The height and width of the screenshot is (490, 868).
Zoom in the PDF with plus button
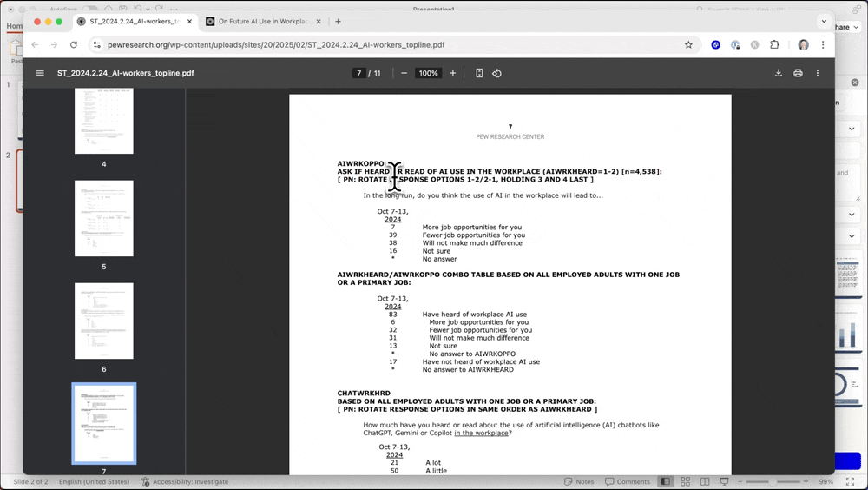[x=453, y=73]
